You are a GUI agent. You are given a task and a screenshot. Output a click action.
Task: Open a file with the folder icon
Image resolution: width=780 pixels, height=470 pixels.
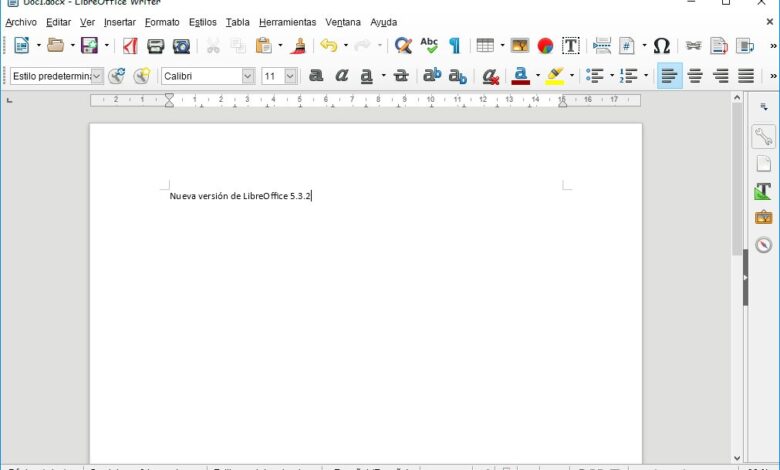tap(56, 45)
